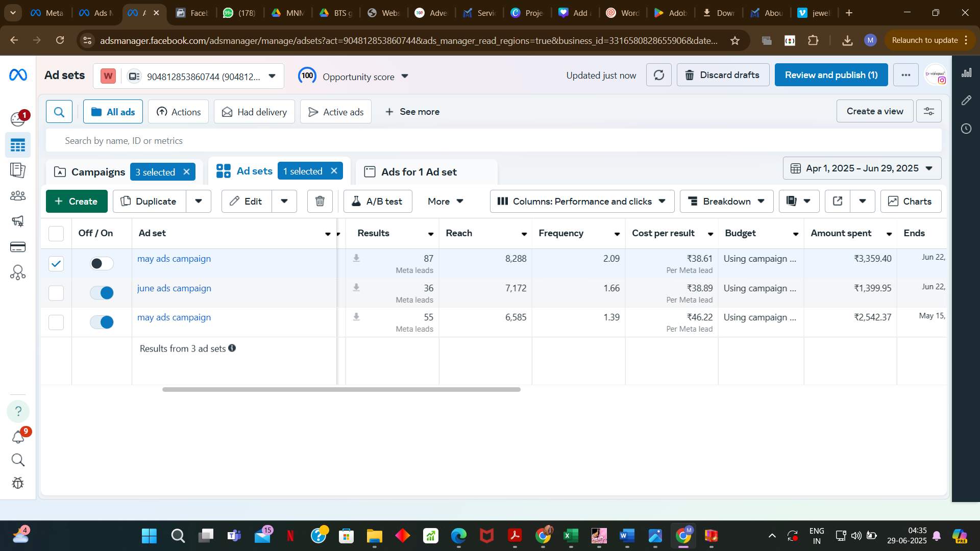Click the sidebar search magnifier icon

[18, 460]
